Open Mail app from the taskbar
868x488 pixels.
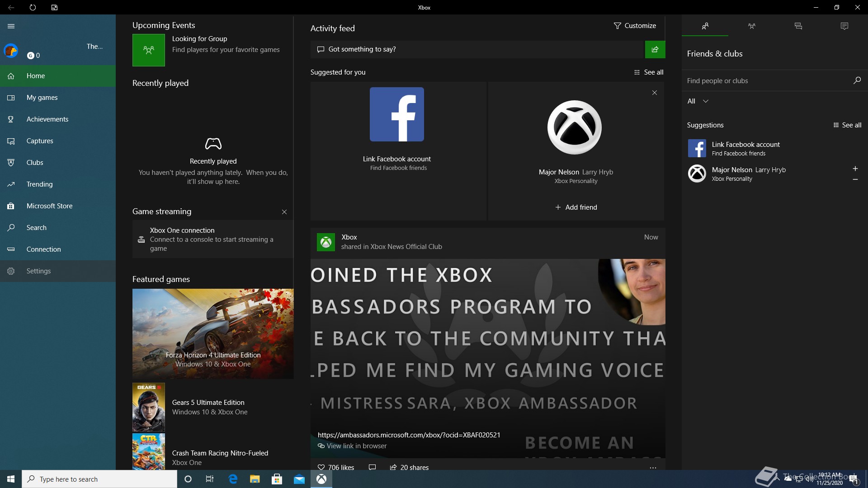pos(299,479)
